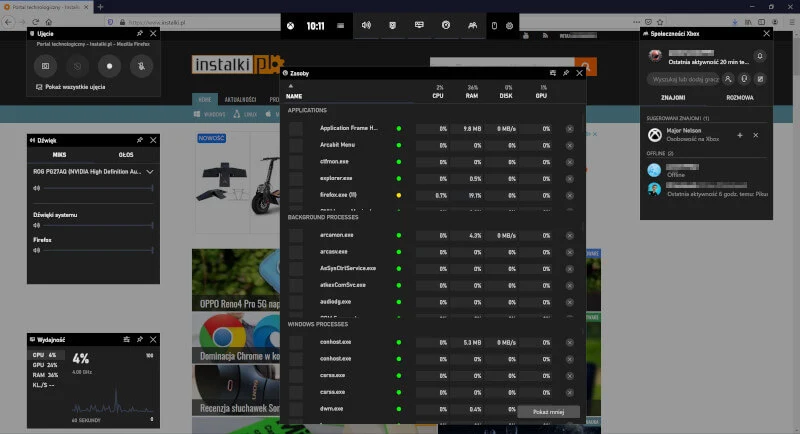This screenshot has height=434, width=800.
Task: End the firefox.exe process
Action: pos(569,196)
